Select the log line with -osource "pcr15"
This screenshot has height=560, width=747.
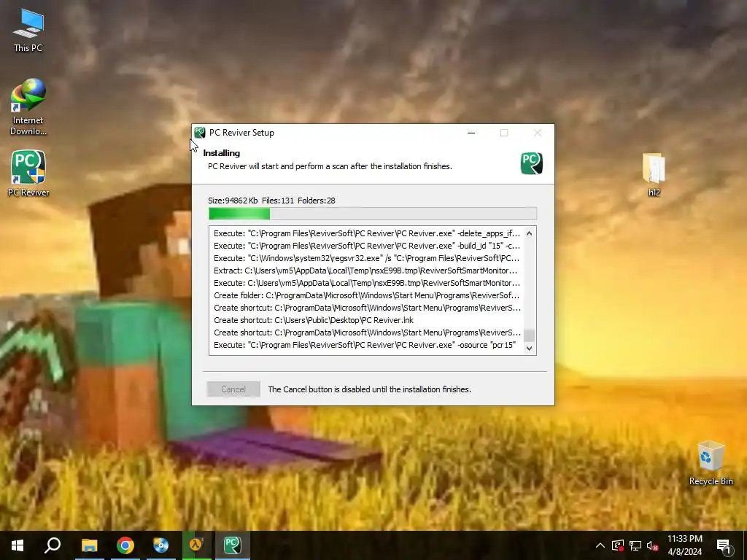pos(365,345)
